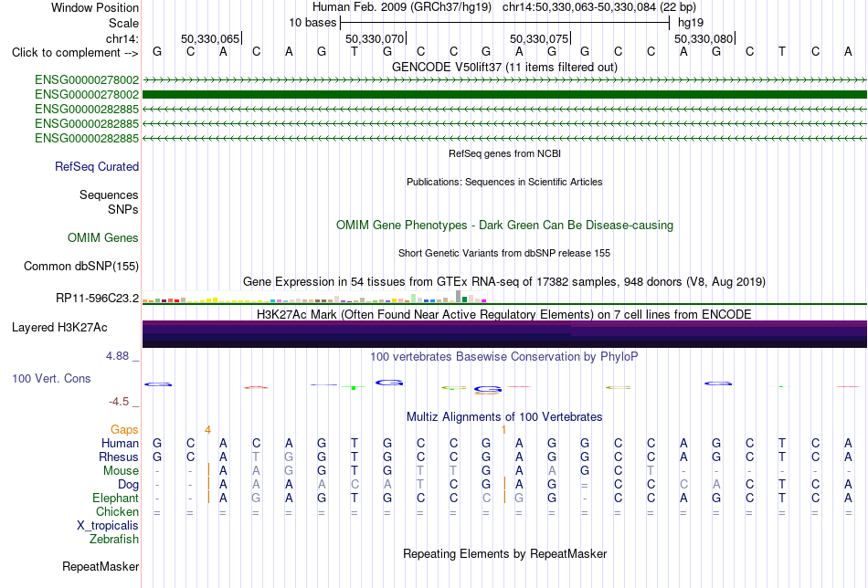Select the Human alignment row label

[120, 443]
